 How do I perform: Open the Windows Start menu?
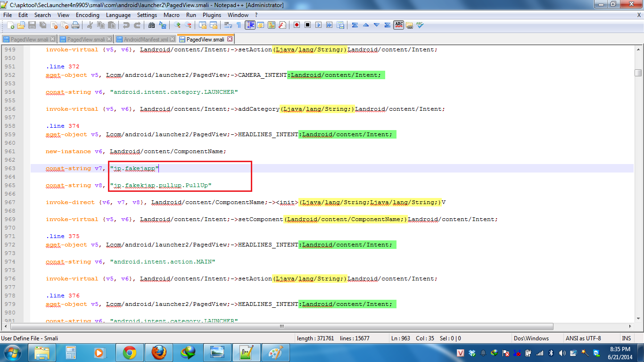point(12,352)
